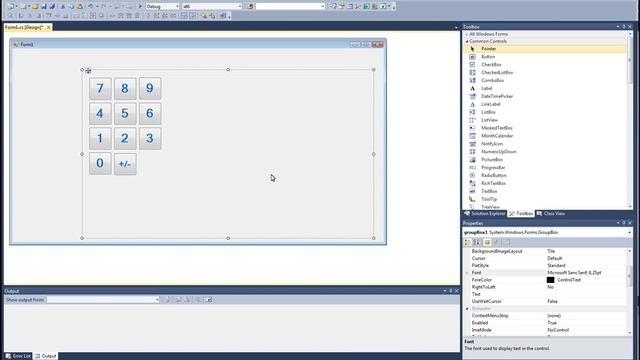
Task: Collapse the Common Controls group in Toolbox
Action: coord(467,41)
